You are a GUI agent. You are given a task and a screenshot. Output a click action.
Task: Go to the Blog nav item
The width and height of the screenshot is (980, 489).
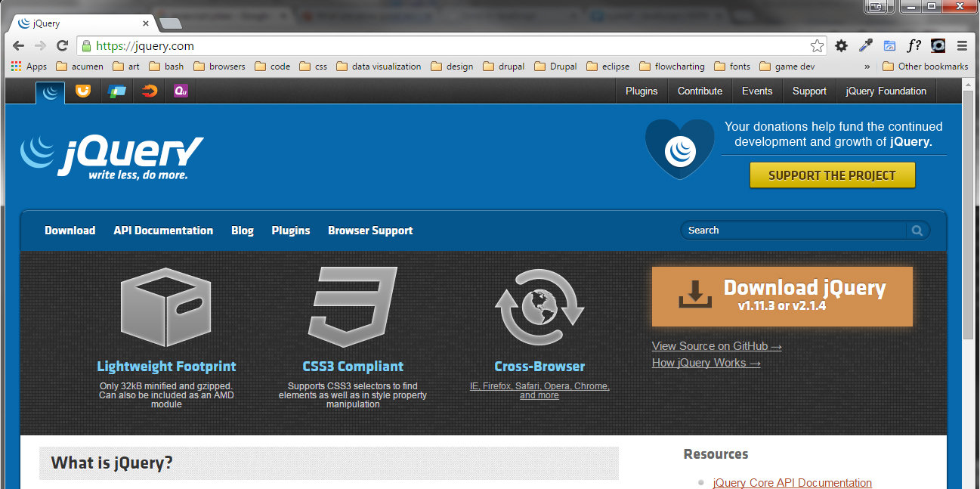point(243,231)
